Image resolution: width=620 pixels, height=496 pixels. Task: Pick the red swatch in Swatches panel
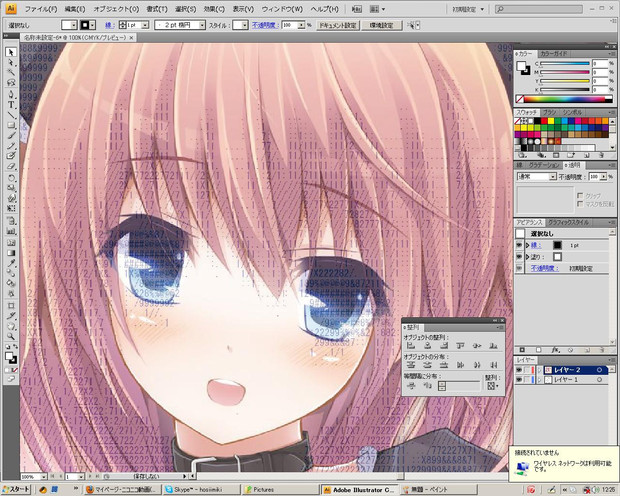point(544,121)
